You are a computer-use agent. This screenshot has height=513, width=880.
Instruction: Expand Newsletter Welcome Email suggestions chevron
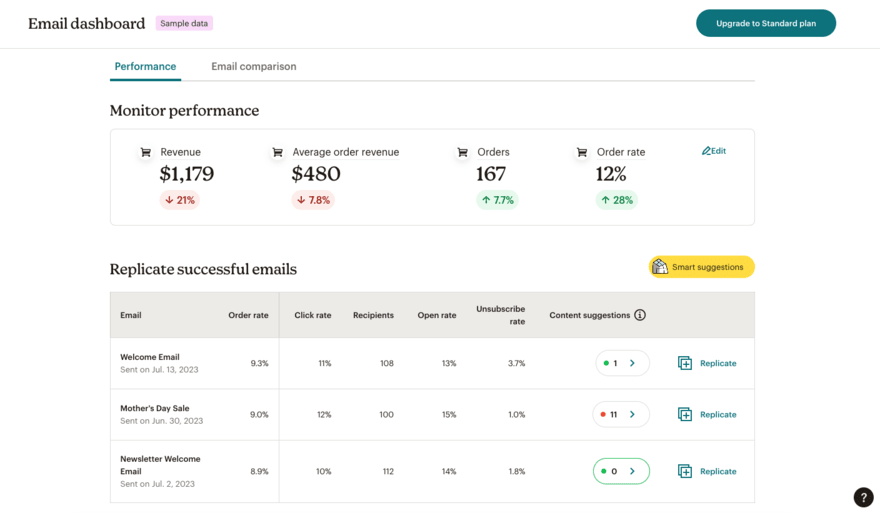click(x=632, y=471)
